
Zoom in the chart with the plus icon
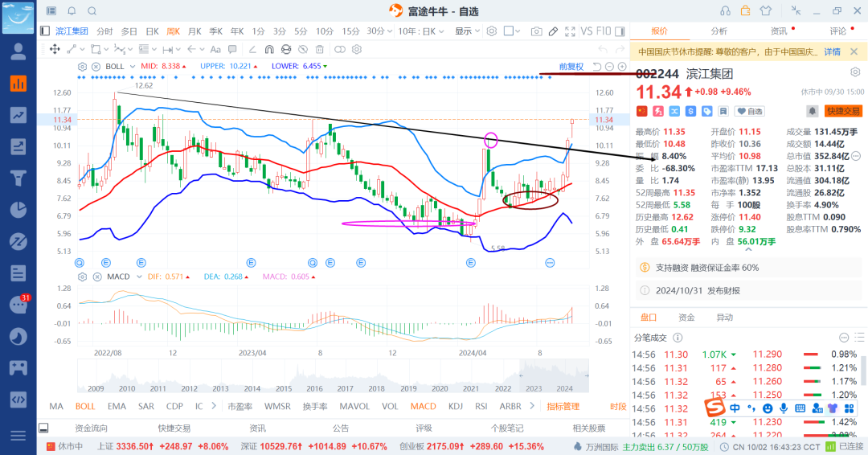[622, 67]
